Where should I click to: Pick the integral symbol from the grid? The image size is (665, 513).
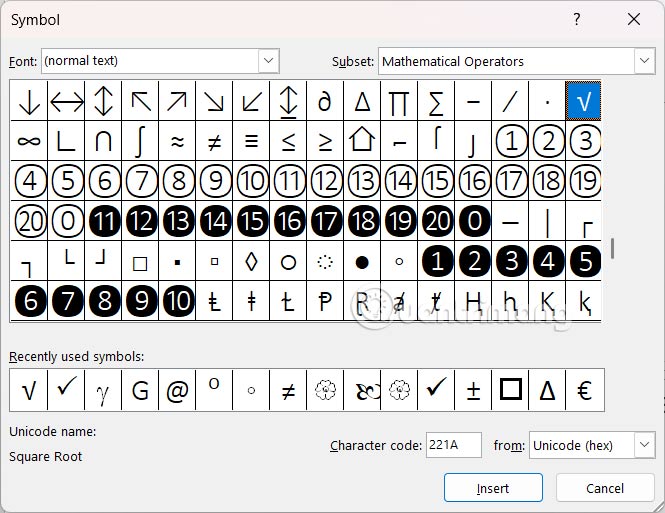pyautogui.click(x=141, y=141)
